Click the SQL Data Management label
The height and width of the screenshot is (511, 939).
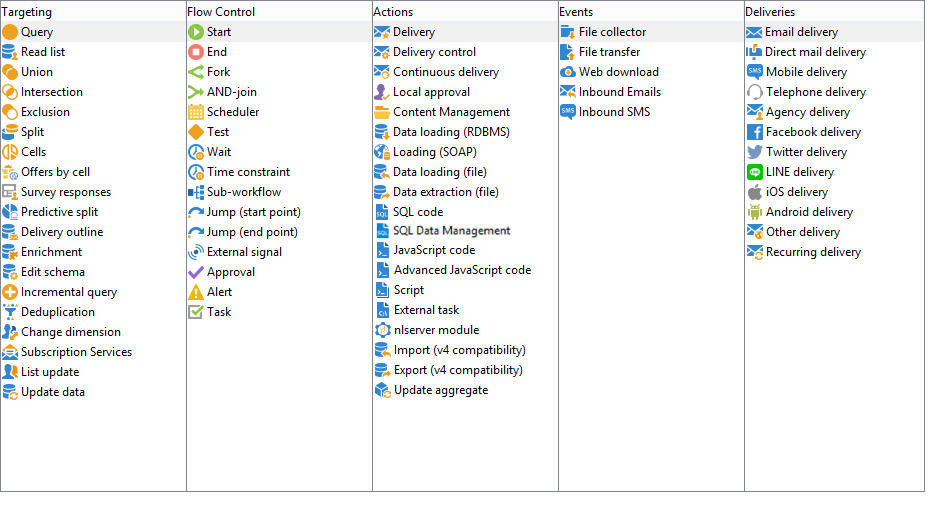[x=452, y=231]
